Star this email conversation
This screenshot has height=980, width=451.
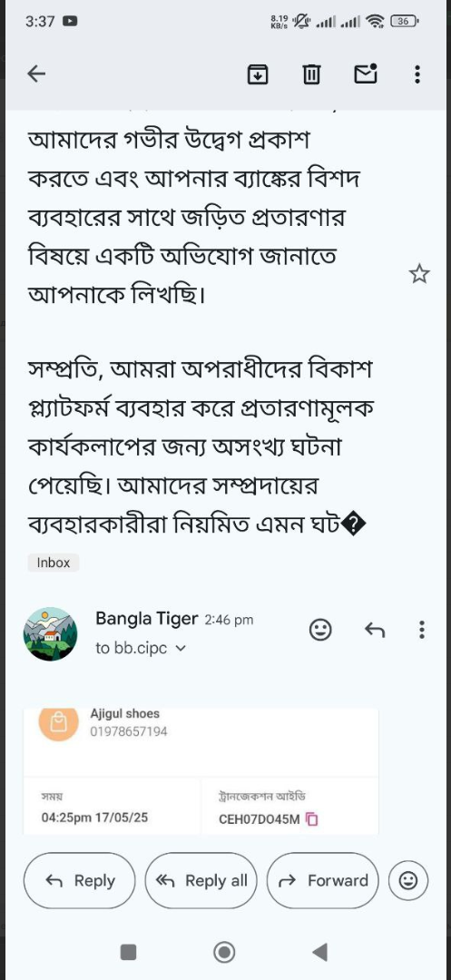pos(419,274)
